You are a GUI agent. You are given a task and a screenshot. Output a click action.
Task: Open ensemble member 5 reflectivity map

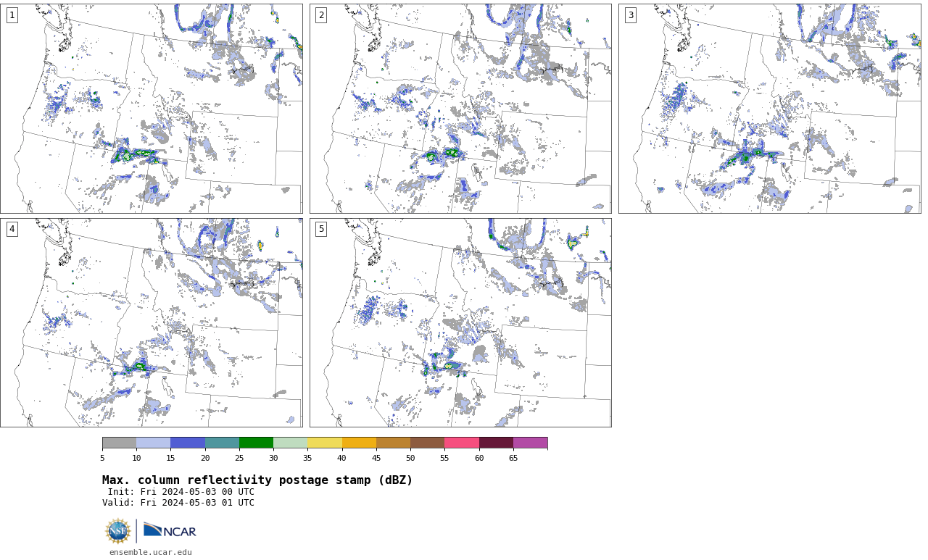point(460,323)
